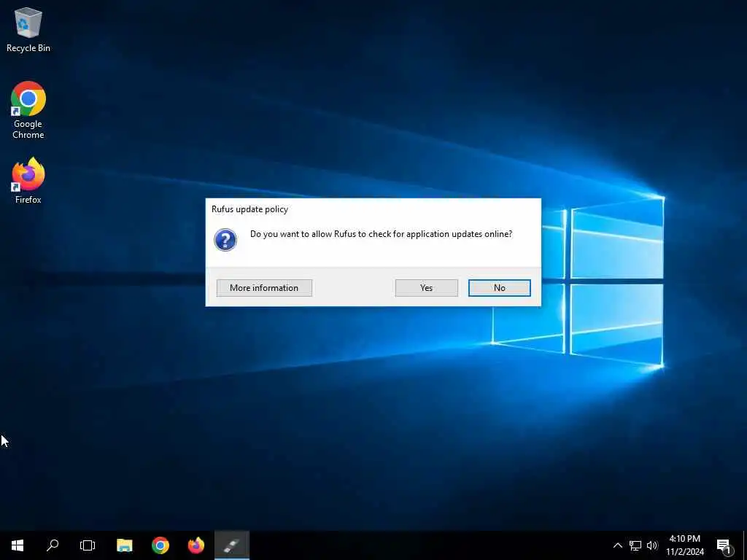Activate the Rufus taskbar icon
Screen dimensions: 747x560
pos(232,545)
